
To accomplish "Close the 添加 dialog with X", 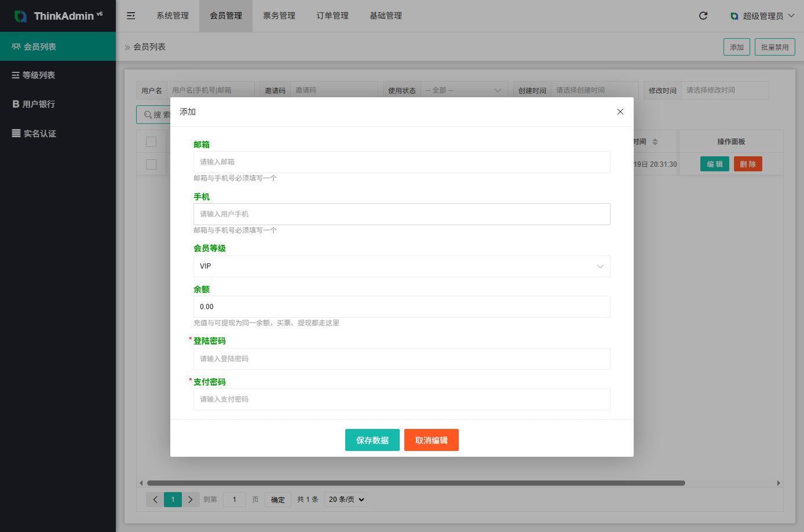I will 620,112.
